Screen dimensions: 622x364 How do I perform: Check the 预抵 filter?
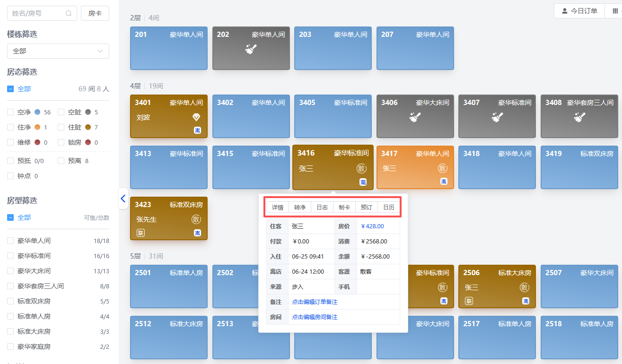(10, 161)
